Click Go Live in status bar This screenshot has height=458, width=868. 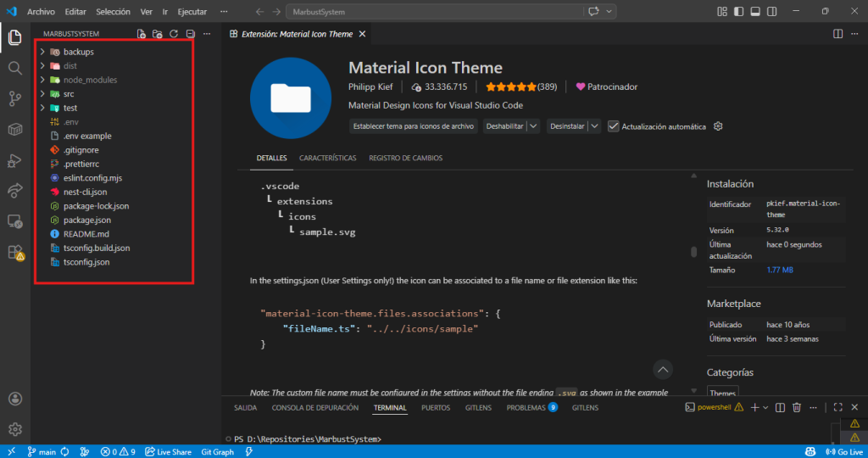coord(843,452)
